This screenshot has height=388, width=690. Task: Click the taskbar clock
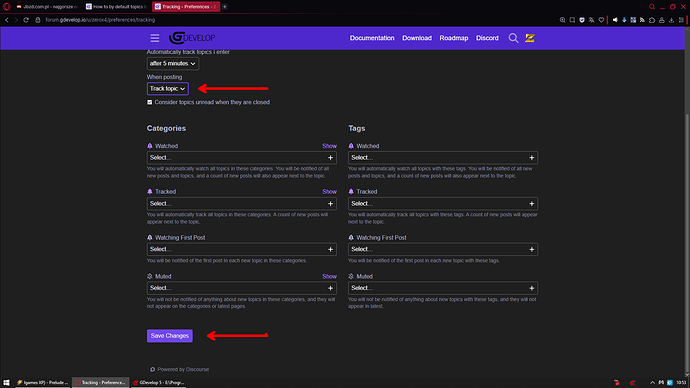(x=681, y=383)
